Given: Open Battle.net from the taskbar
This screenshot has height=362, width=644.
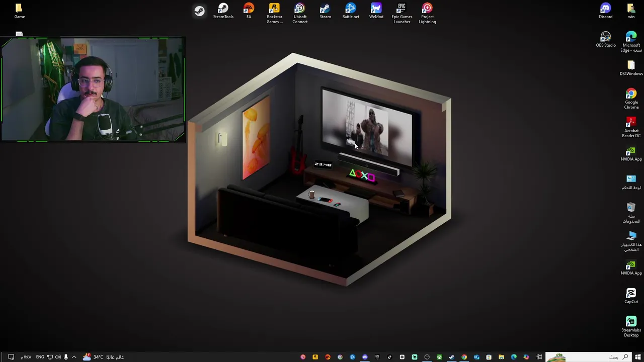Looking at the screenshot, I should tap(352, 357).
